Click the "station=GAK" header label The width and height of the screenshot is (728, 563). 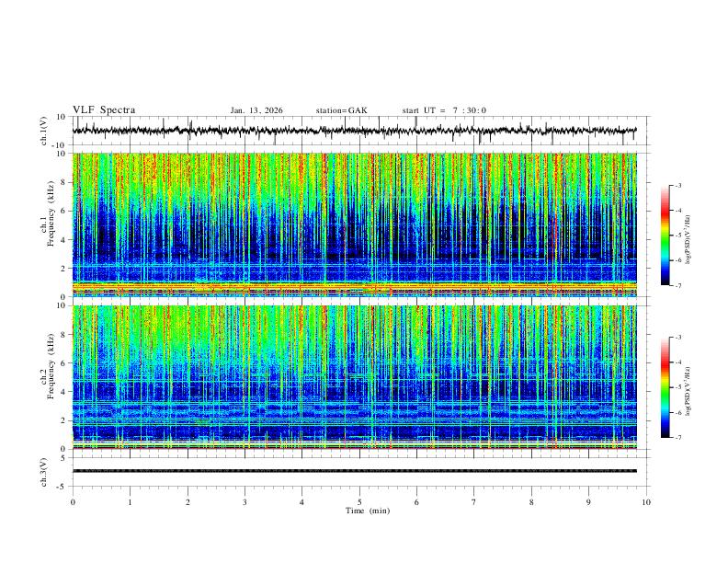coord(342,110)
